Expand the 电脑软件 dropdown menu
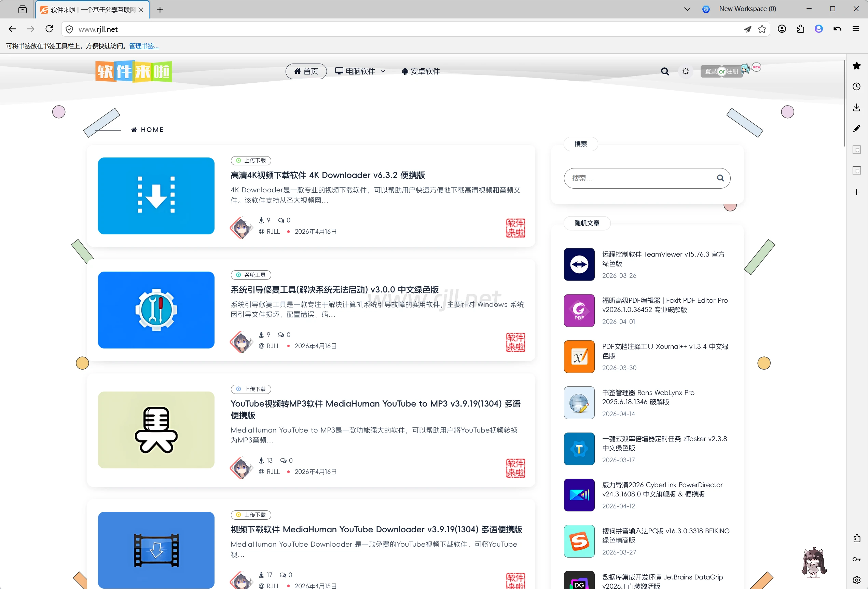 360,71
